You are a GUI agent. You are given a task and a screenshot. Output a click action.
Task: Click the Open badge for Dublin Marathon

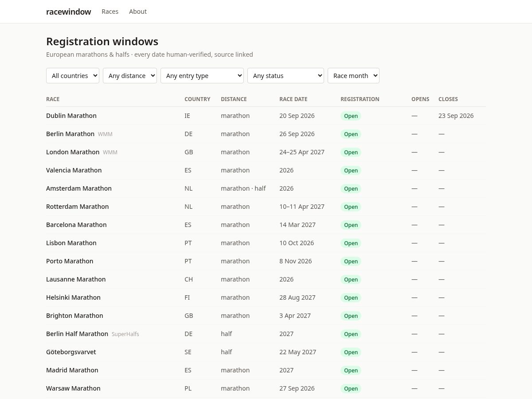click(x=351, y=116)
